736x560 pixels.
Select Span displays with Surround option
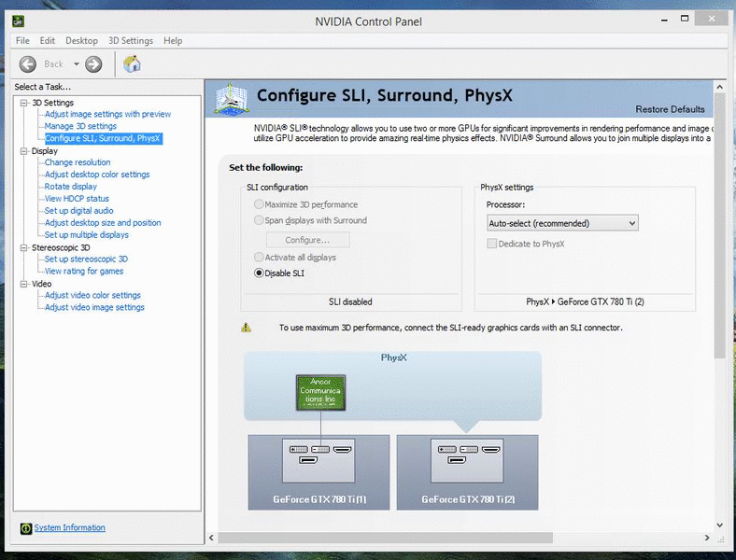click(259, 220)
